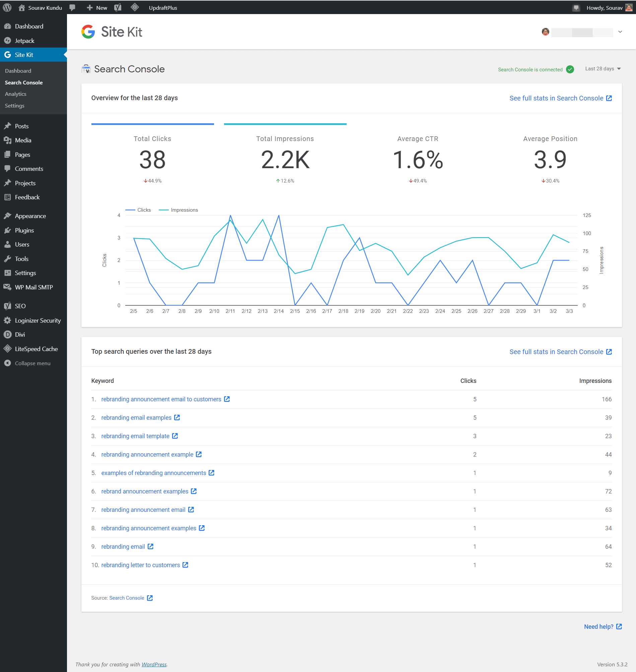Open the comments bubble icon in admin bar
The image size is (636, 672).
pyautogui.click(x=72, y=8)
